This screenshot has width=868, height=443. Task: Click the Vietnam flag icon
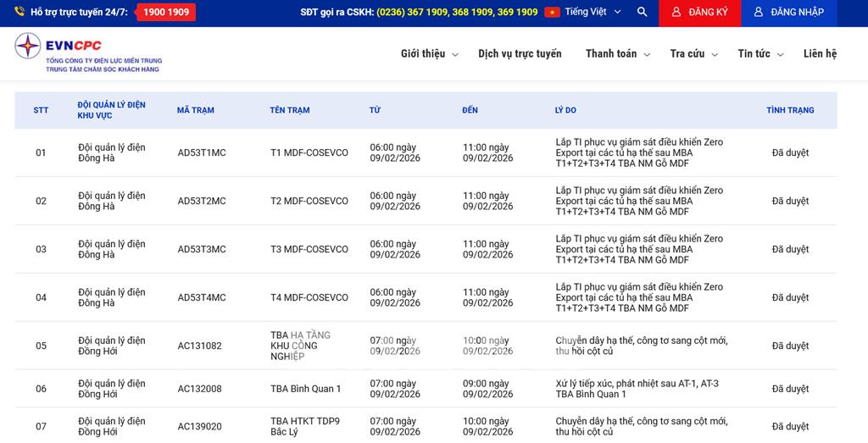(x=553, y=13)
